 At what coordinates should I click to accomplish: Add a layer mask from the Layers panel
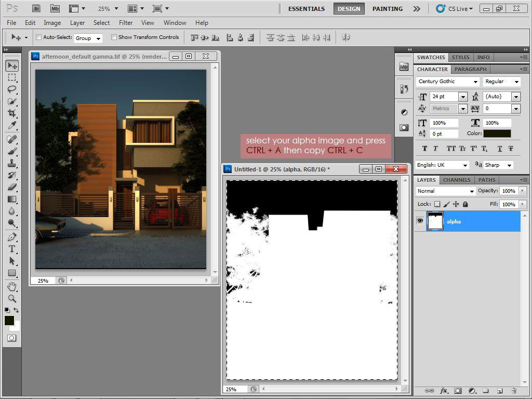[x=457, y=391]
